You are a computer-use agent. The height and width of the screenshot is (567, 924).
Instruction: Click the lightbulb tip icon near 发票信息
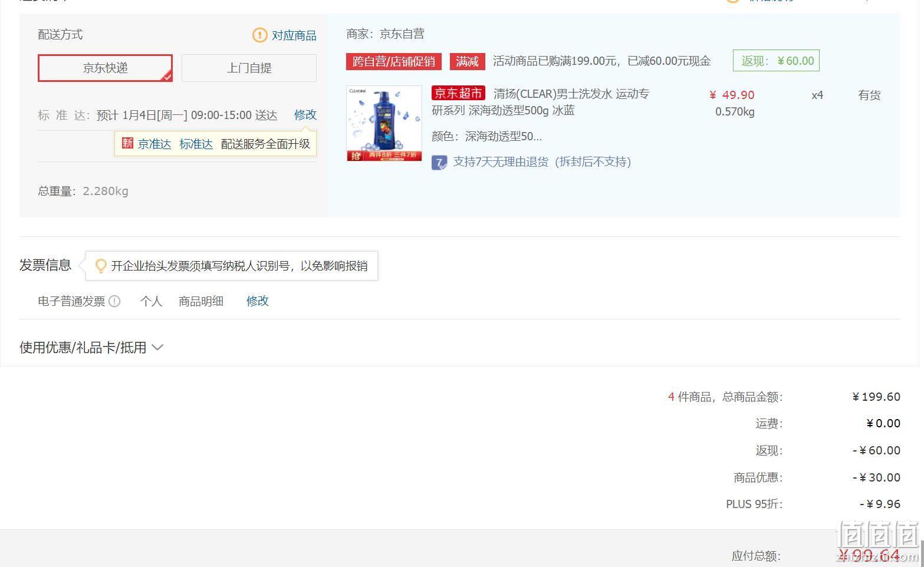101,266
